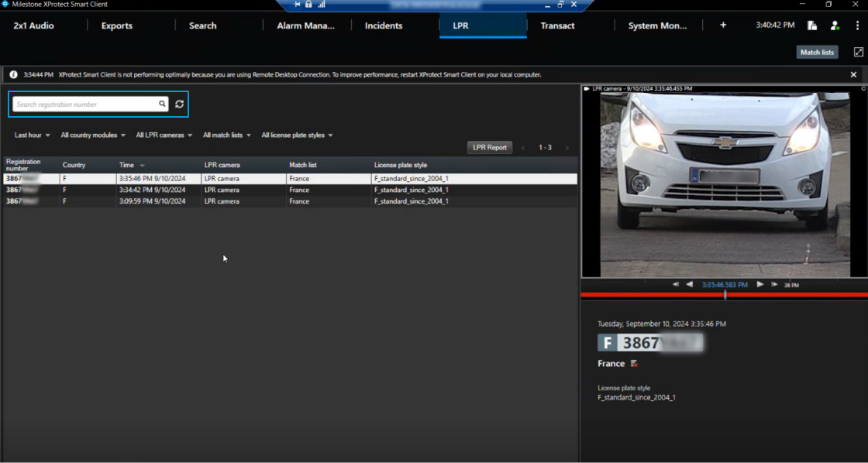Play the LPR camera video forward
Image resolution: width=868 pixels, height=463 pixels.
coord(759,285)
